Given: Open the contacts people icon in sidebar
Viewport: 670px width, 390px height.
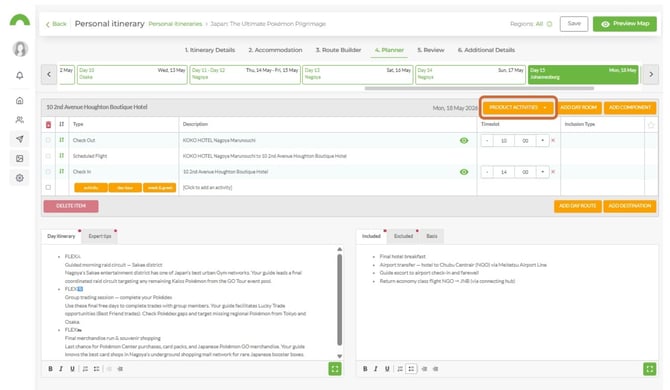Looking at the screenshot, I should [x=20, y=120].
